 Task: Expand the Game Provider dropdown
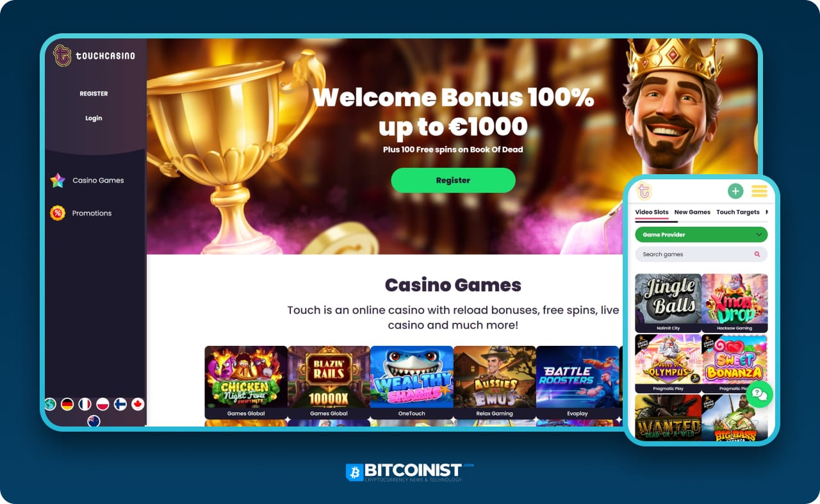pyautogui.click(x=701, y=234)
